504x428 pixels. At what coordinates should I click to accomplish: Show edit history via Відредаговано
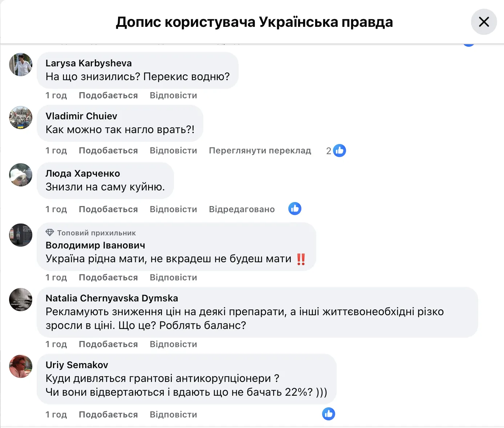[x=242, y=209]
